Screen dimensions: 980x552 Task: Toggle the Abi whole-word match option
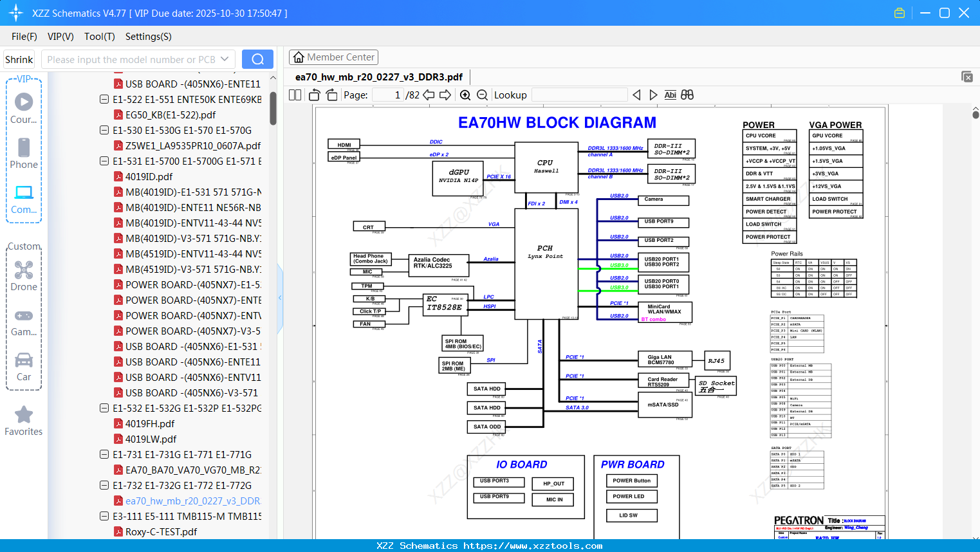pyautogui.click(x=670, y=95)
